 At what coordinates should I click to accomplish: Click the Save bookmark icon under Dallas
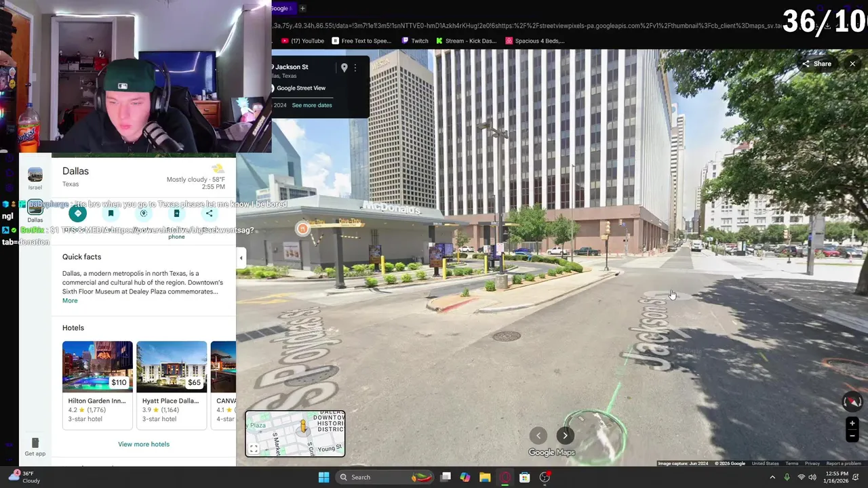tap(111, 213)
